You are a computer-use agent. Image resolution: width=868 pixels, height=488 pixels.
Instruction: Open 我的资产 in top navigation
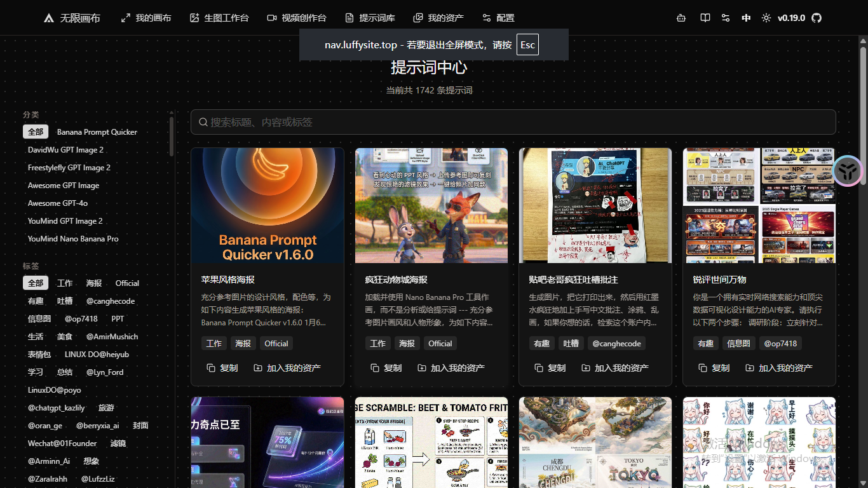click(x=438, y=18)
